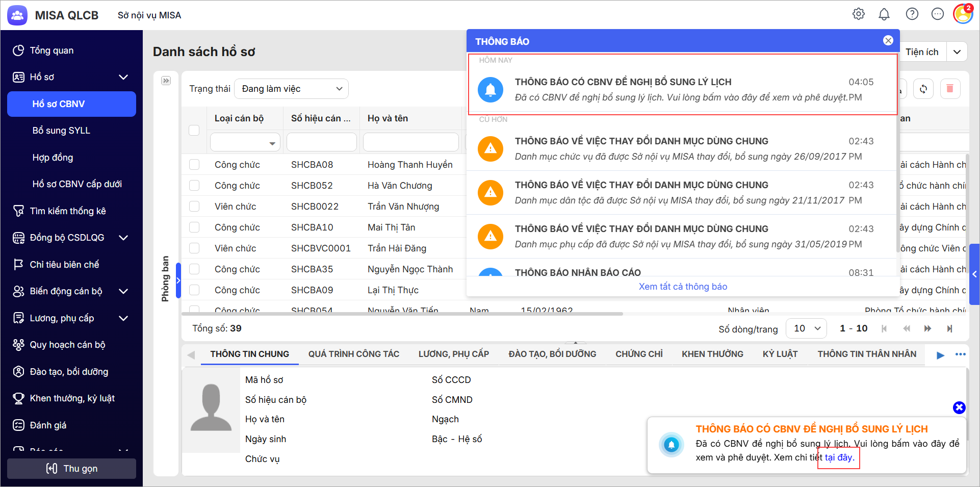The height and width of the screenshot is (487, 980).
Task: Open the KHEN THƯỞNG tab
Action: 712,354
